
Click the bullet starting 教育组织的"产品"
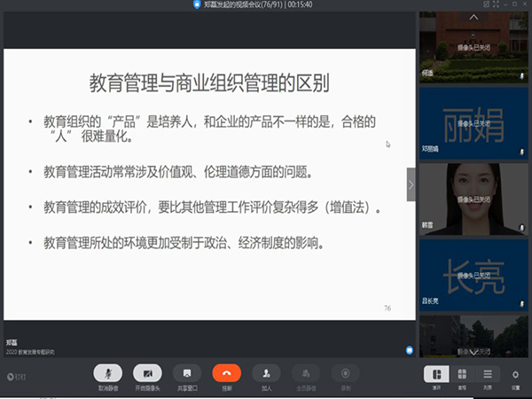(x=209, y=129)
